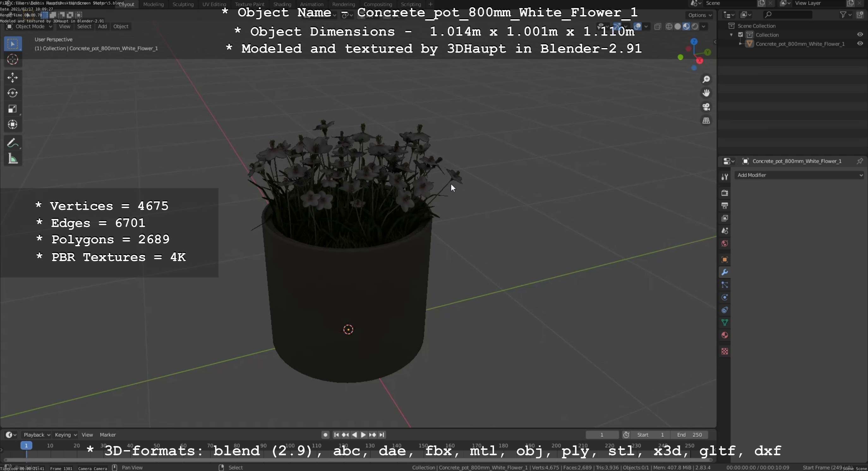Open Modifier properties wrench tab
868x471 pixels.
[725, 272]
